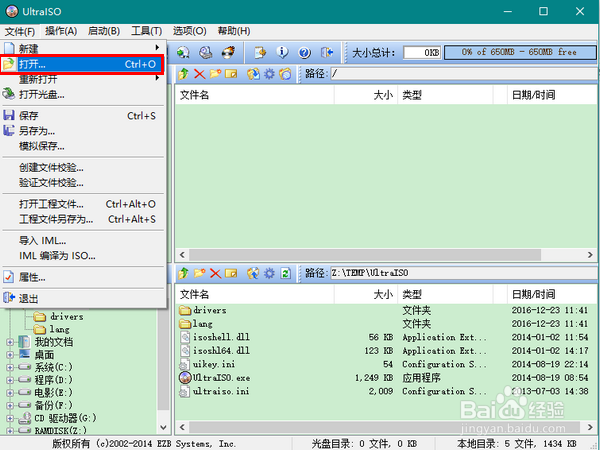Click the up-folder icon in image toolbar
Image resolution: width=600 pixels, height=450 pixels.
coord(183,73)
